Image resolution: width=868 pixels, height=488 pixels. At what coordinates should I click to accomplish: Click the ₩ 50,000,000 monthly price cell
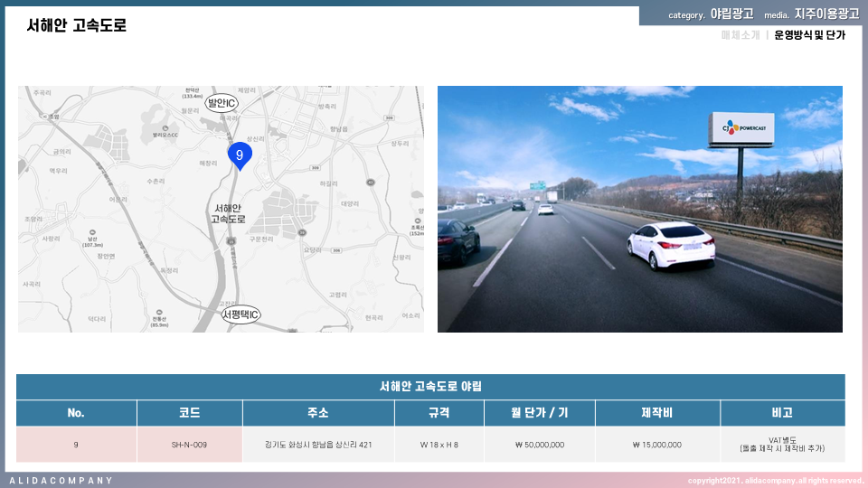540,445
